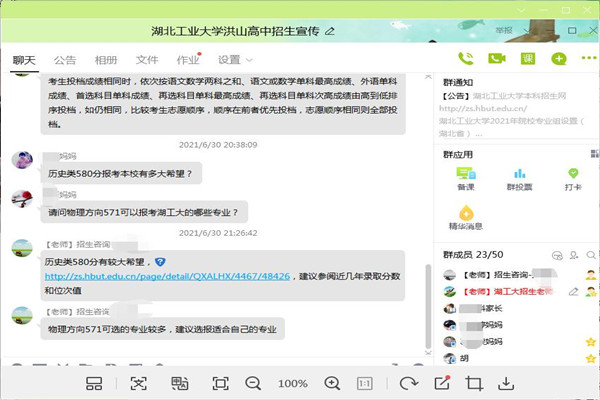The height and width of the screenshot is (400, 600).
Task: Click avatar of 物理方向571 question sender
Action: pos(22,199)
